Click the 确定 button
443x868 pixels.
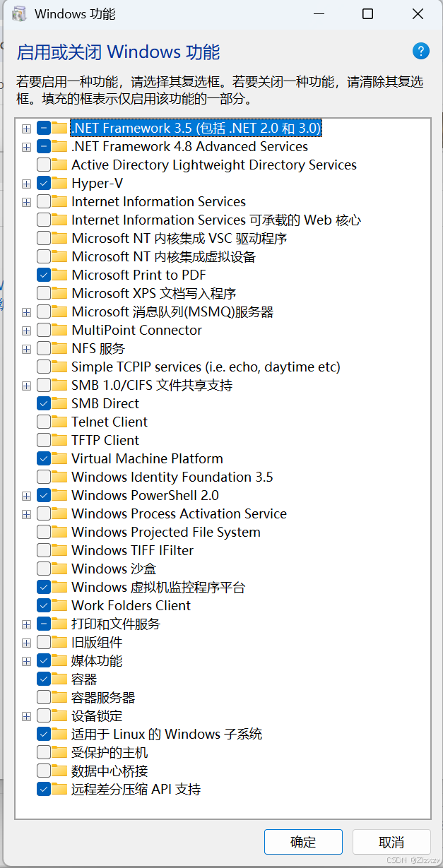coord(303,842)
